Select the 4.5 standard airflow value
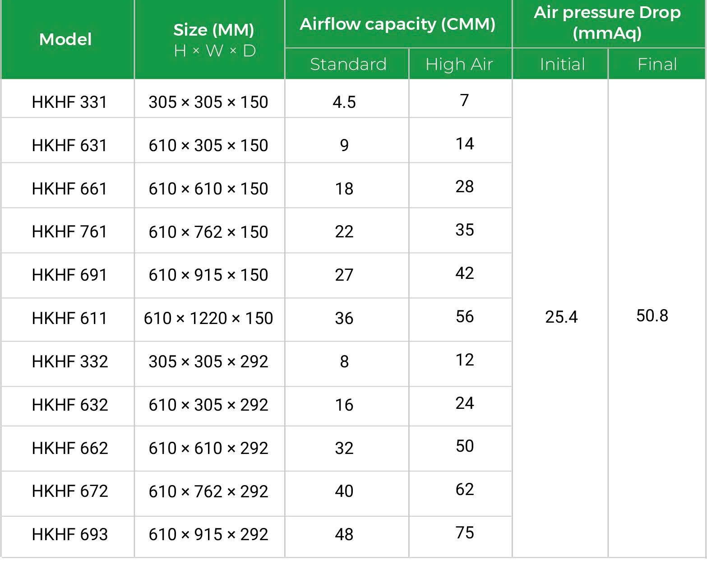 344,102
